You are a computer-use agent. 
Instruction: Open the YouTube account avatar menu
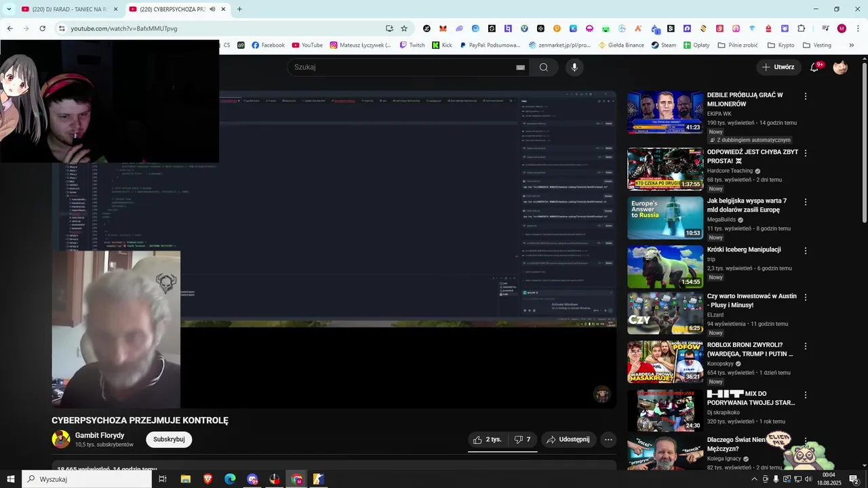point(840,67)
